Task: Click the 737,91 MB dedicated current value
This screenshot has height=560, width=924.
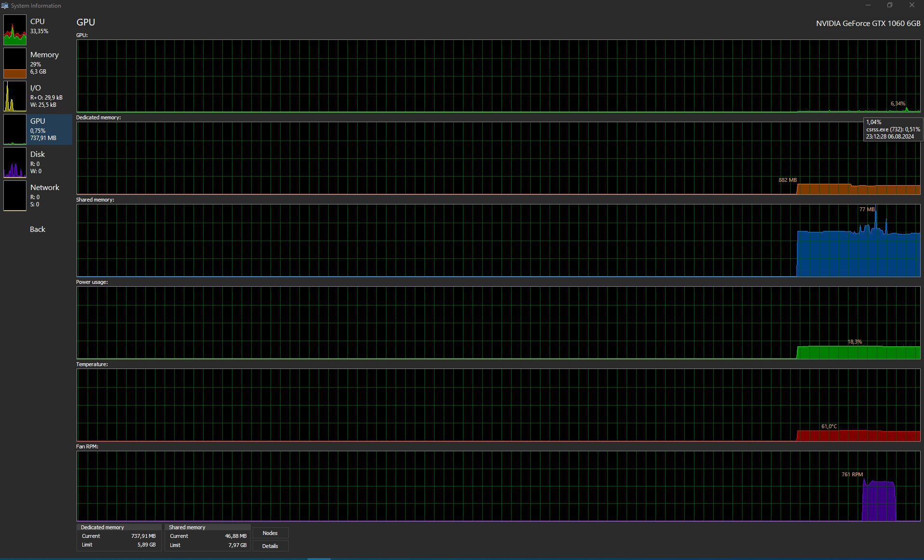Action: pos(143,536)
